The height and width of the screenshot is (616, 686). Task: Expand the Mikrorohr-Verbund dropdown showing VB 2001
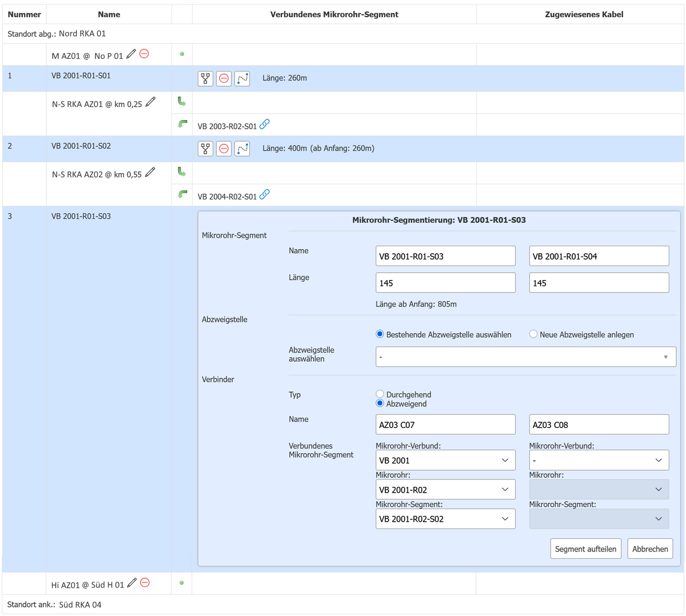445,461
